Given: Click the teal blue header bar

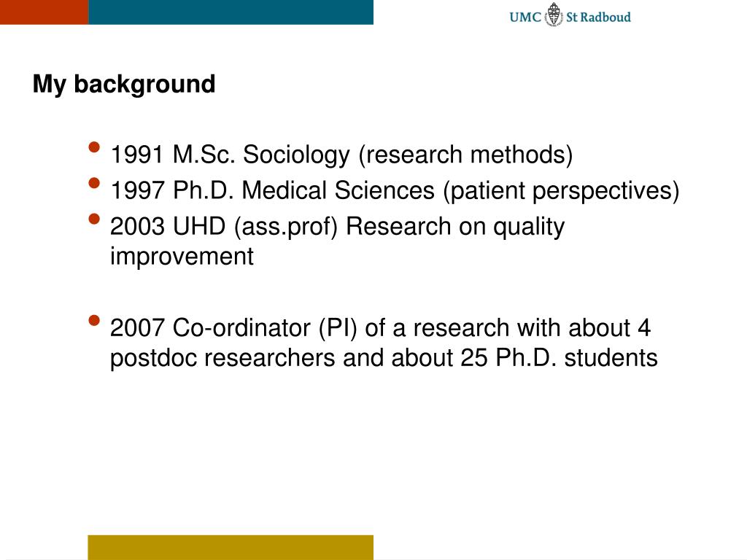Looking at the screenshot, I should tap(231, 12).
